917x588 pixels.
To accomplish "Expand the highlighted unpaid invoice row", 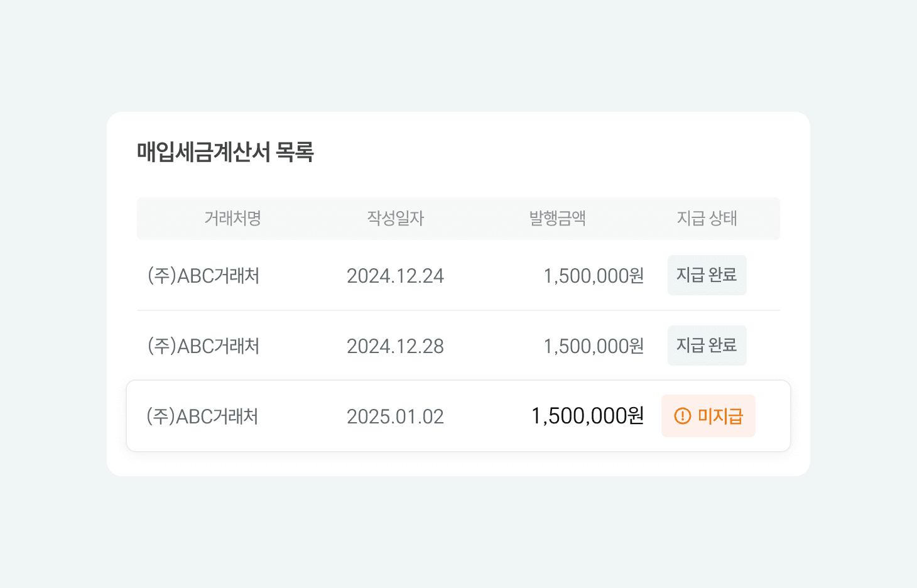I will 458,415.
